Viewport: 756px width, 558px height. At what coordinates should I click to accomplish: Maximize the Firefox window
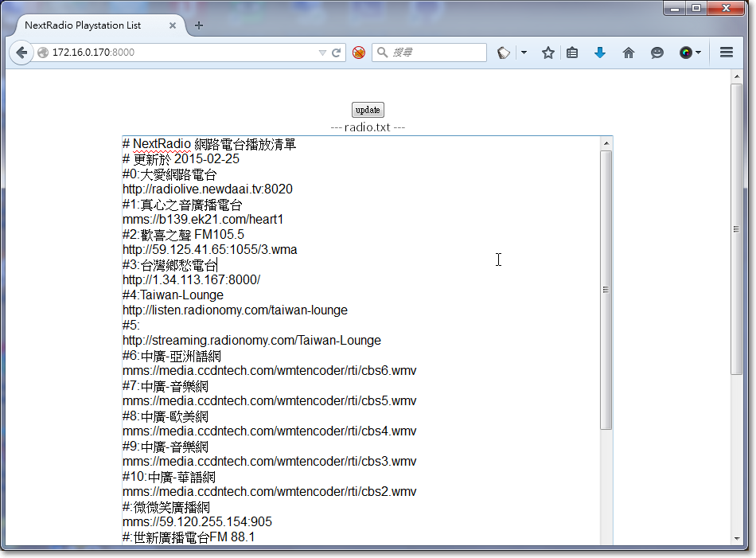(696, 8)
